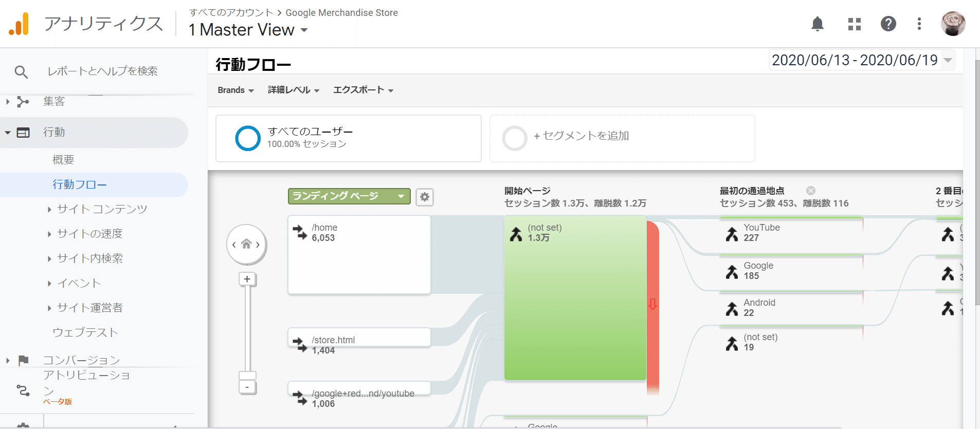Select 行動フロー report

coord(80,184)
